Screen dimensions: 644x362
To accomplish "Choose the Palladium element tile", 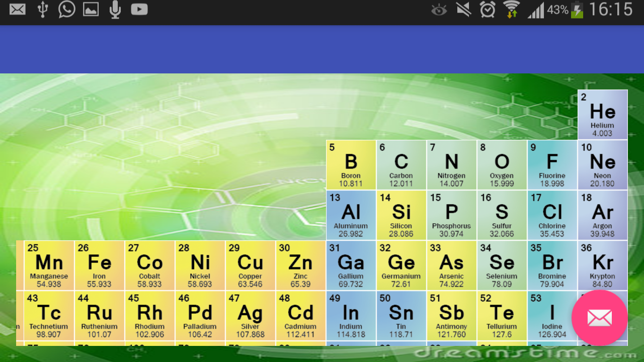I will [x=200, y=316].
